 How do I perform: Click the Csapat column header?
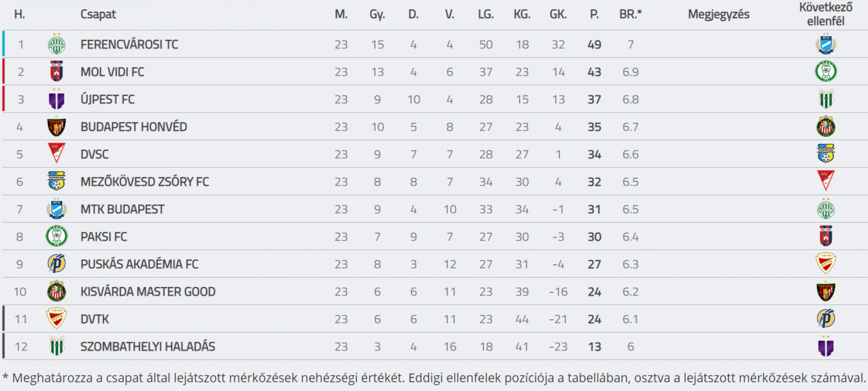(98, 14)
